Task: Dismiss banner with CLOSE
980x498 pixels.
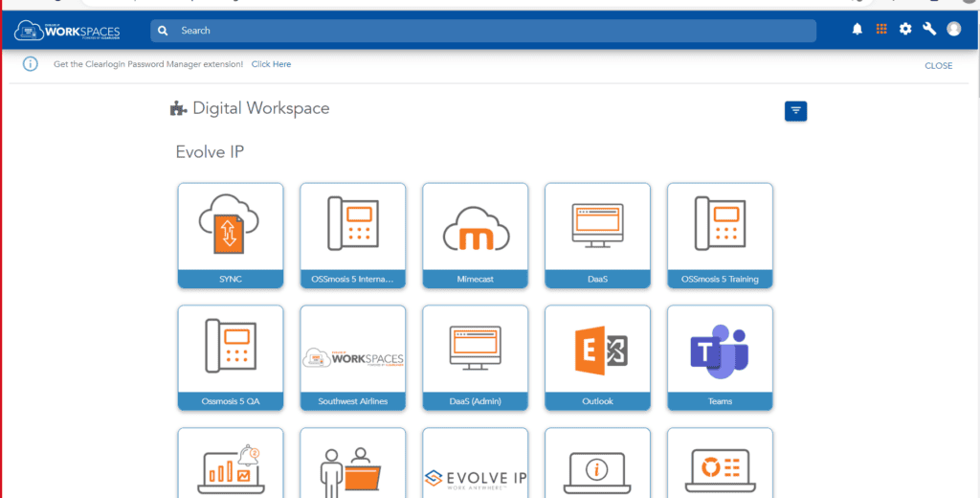Action: point(938,66)
